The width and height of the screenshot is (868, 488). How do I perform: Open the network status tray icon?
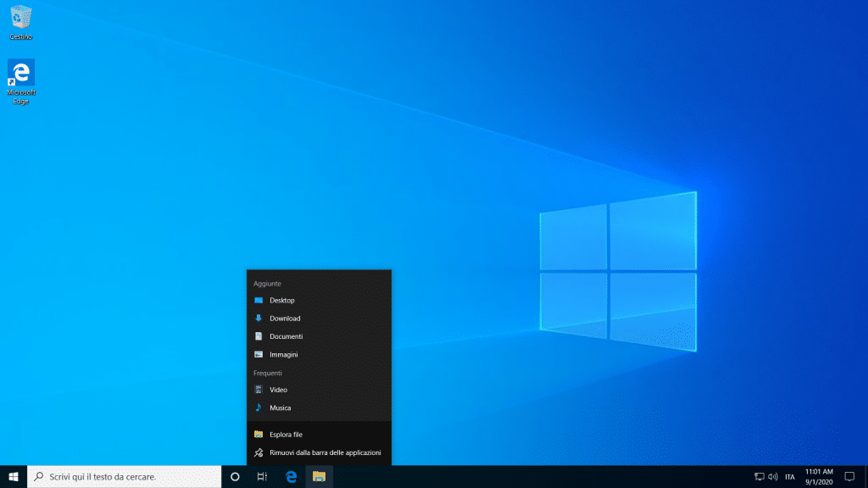click(x=759, y=477)
